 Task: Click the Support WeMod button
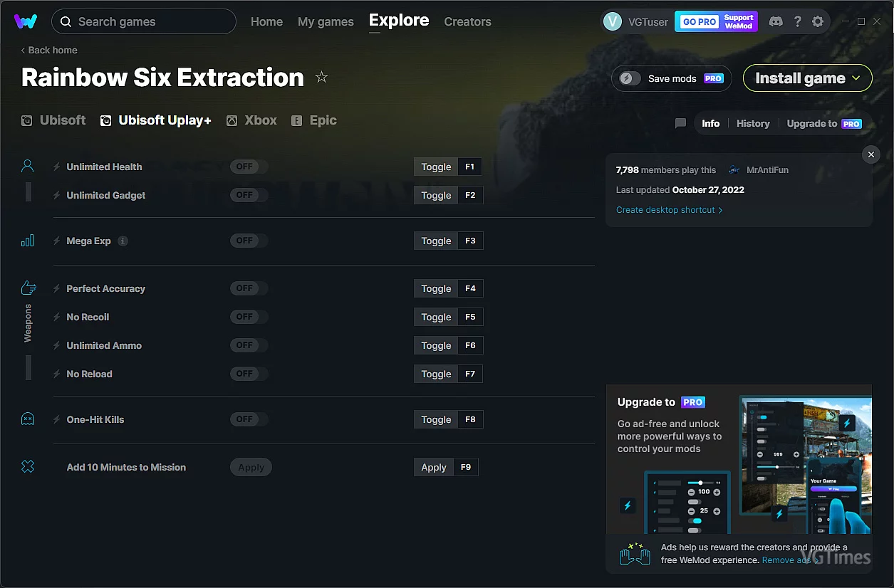click(x=739, y=21)
